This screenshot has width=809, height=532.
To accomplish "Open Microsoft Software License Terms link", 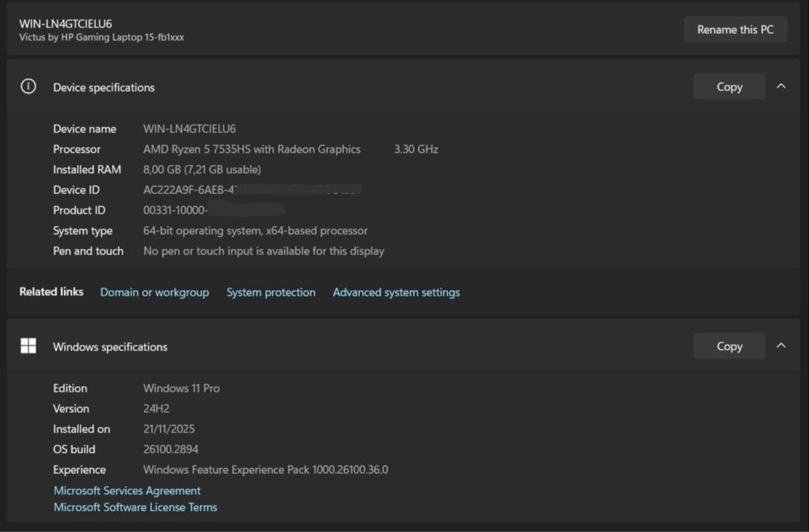I will coord(135,507).
